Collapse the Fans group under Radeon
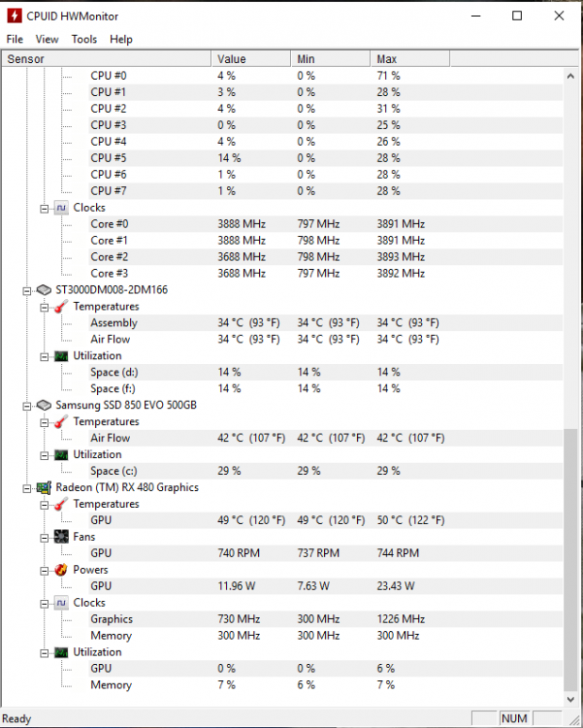This screenshot has height=728, width=583. [44, 538]
